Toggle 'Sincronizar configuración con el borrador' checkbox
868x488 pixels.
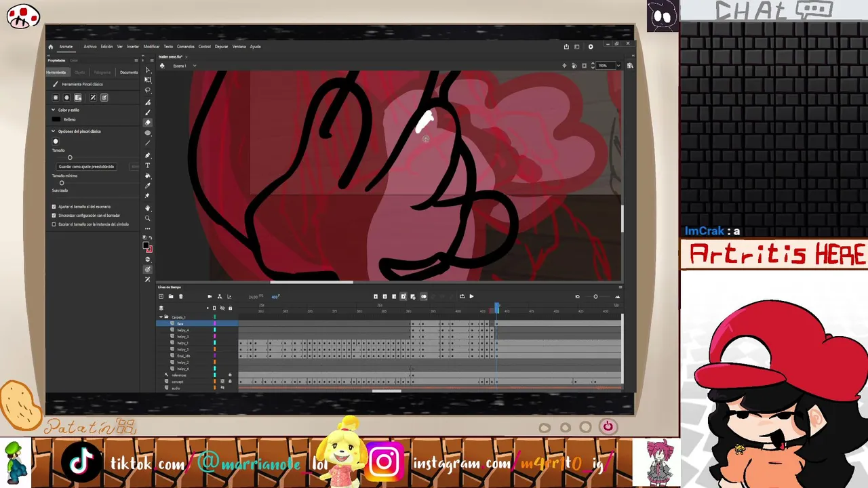coord(54,216)
